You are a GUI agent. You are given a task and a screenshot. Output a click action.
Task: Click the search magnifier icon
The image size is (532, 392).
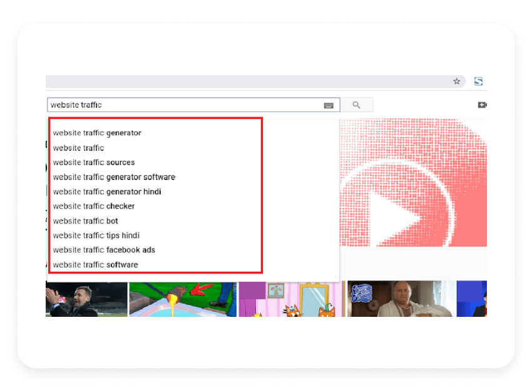357,105
